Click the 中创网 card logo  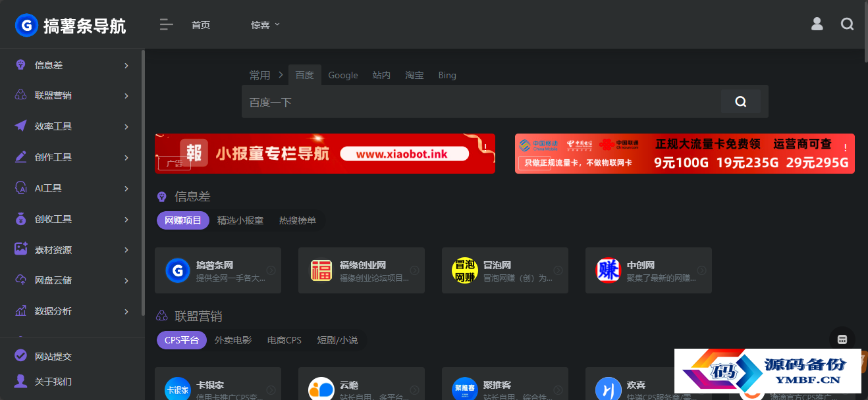(x=609, y=270)
